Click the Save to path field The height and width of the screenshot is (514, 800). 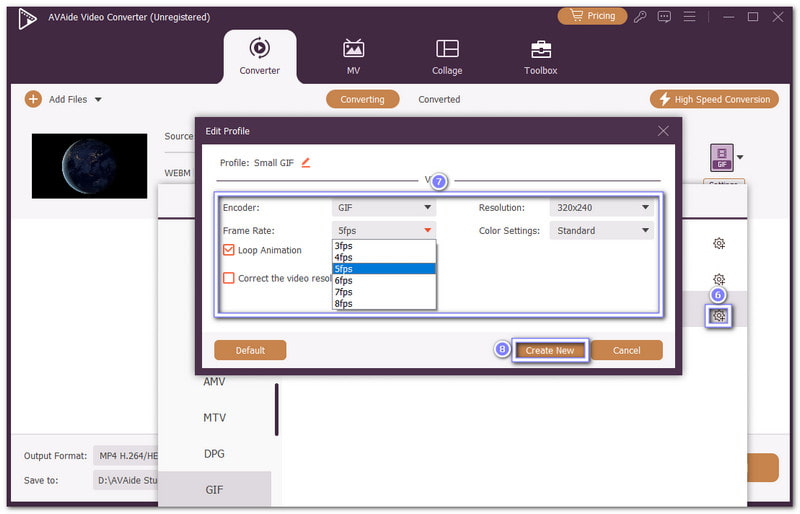127,480
